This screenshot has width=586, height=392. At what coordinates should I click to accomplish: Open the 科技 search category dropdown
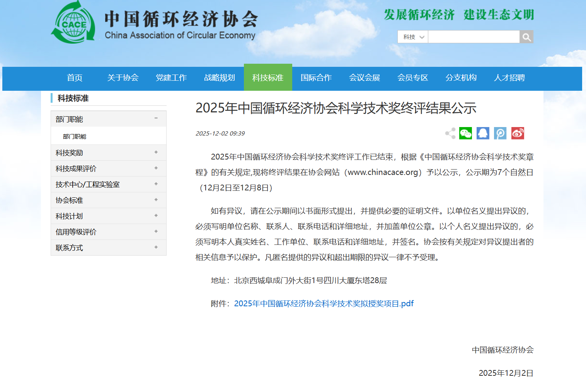(x=413, y=37)
